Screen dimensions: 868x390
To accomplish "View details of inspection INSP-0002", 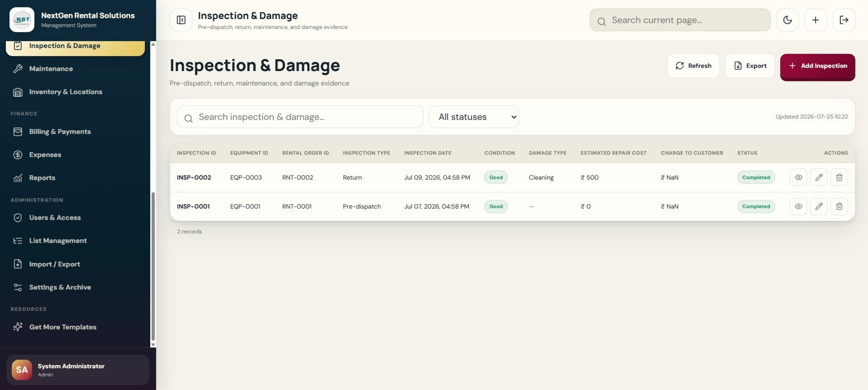I will click(x=799, y=177).
